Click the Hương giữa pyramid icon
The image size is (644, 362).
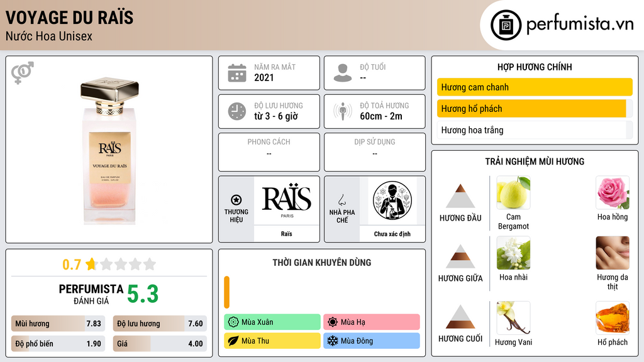click(460, 256)
